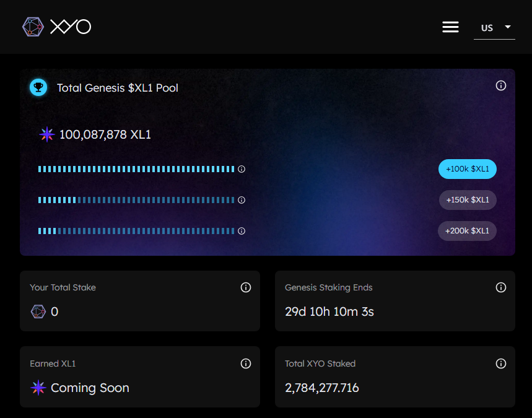Viewport: 532px width, 418px height.
Task: Click the XL1 star icon by 100,087,878
Action: coord(47,134)
